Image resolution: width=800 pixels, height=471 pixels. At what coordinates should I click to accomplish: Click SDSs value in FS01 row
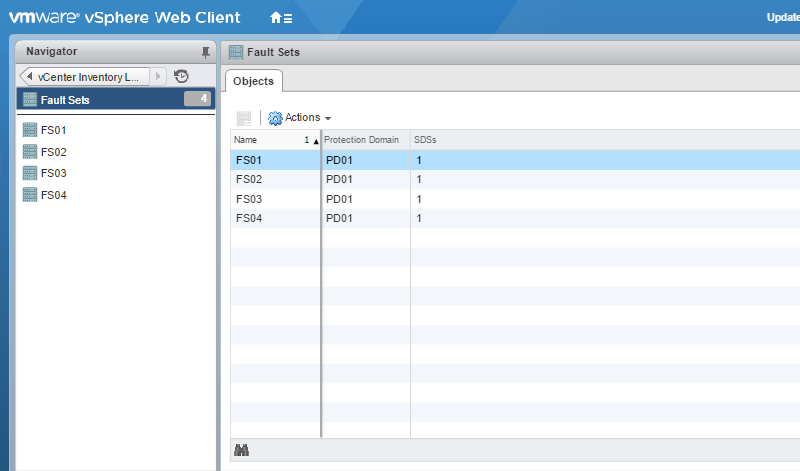[x=419, y=160]
